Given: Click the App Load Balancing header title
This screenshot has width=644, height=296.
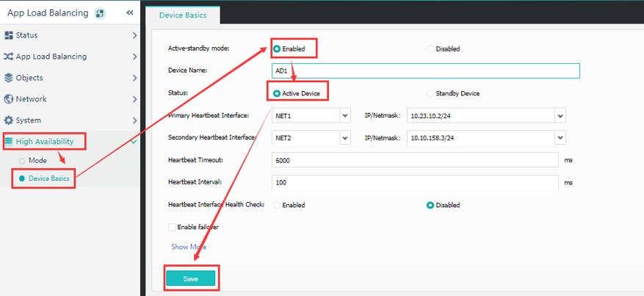Looking at the screenshot, I should click(x=48, y=13).
